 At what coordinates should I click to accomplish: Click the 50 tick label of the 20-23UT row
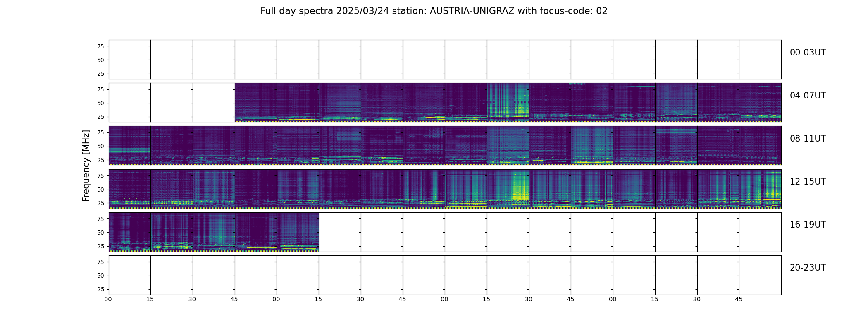100,276
